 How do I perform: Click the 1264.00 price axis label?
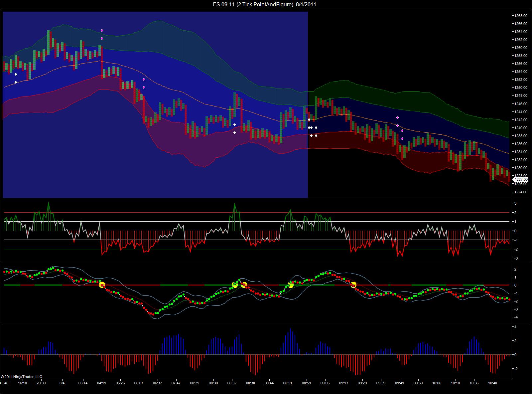pos(521,32)
